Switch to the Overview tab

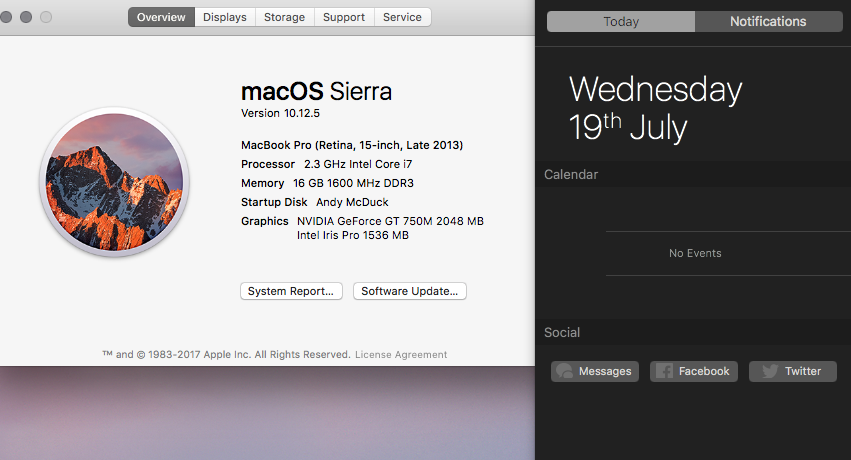tap(161, 17)
